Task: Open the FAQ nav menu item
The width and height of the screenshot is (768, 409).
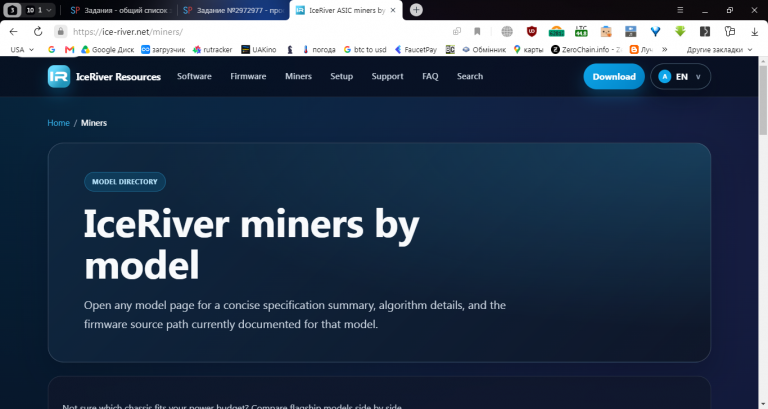Action: pos(430,76)
